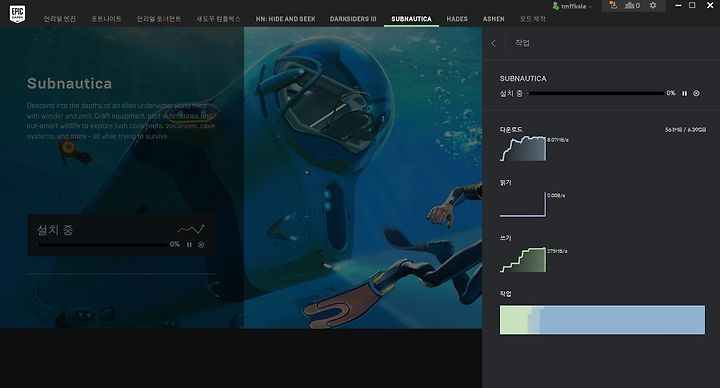The height and width of the screenshot is (388, 720).
Task: Click the game page install progress bar
Action: pyautogui.click(x=102, y=245)
